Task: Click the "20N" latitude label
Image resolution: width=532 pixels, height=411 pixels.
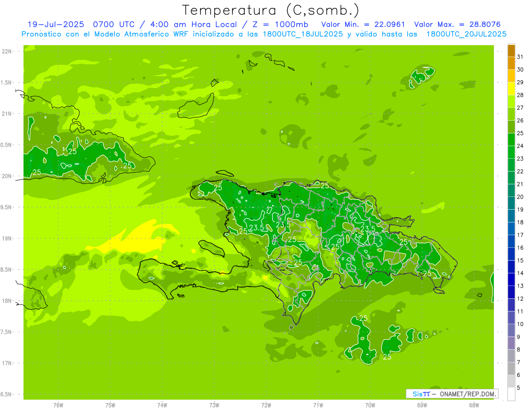Action: coord(7,176)
